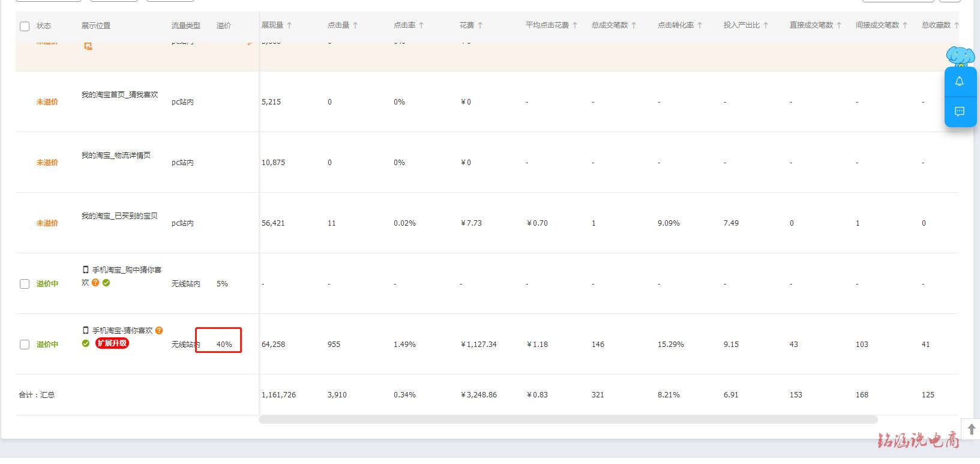Click green check icon beside 扩展升级 badge

tap(86, 343)
